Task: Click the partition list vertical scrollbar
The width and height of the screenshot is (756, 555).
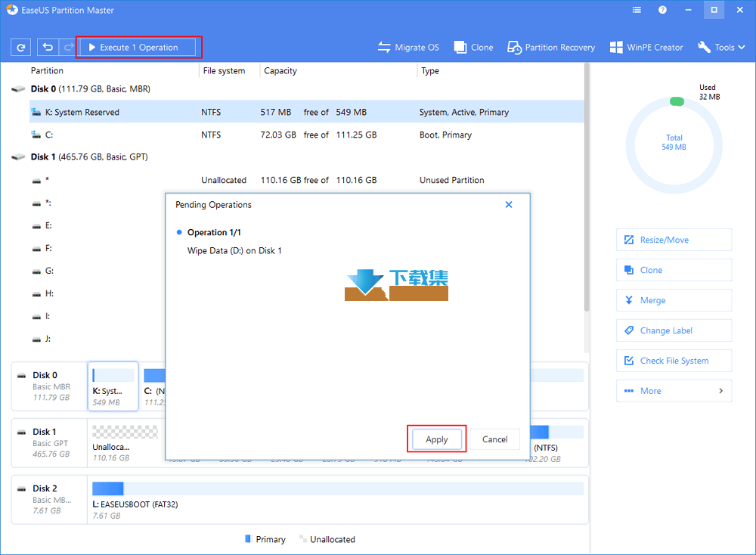Action: point(587,189)
